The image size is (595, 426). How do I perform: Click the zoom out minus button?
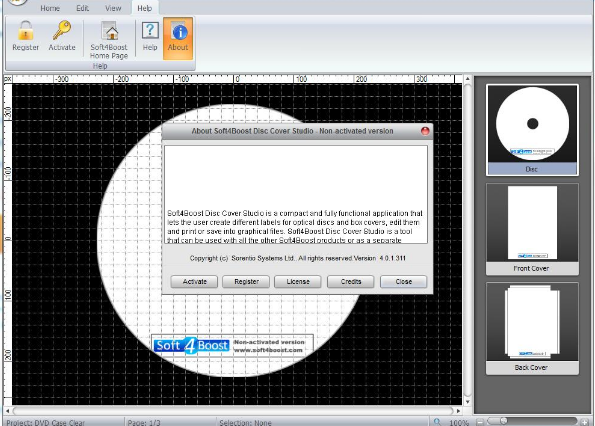pyautogui.click(x=480, y=422)
